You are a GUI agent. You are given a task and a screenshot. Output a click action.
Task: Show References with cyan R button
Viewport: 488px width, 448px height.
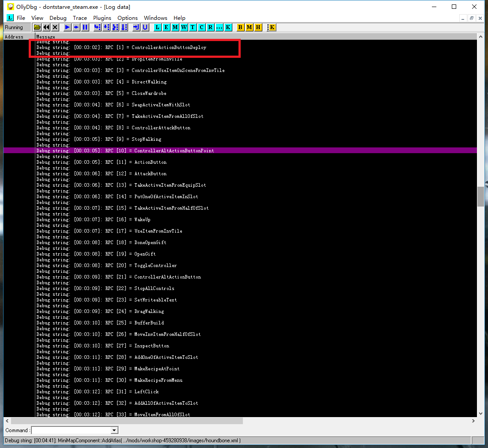pos(210,27)
